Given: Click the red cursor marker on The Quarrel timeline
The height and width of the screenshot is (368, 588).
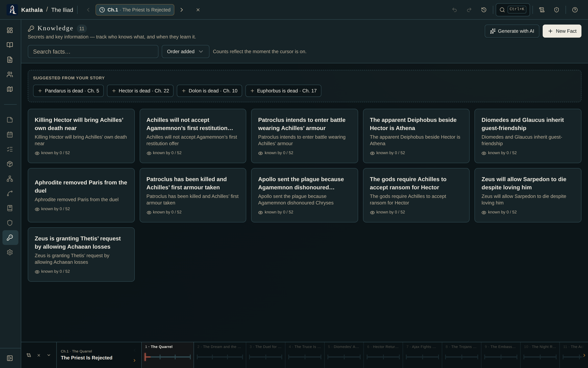Looking at the screenshot, I should [x=145, y=357].
